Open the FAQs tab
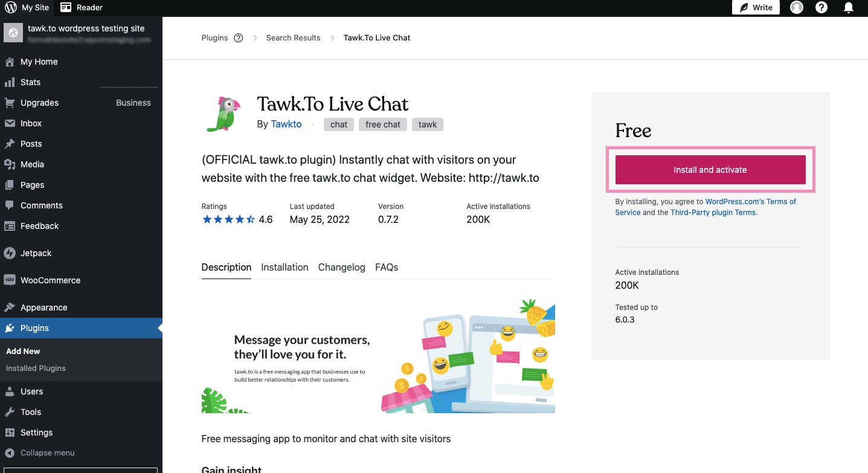The image size is (868, 473). pos(387,267)
